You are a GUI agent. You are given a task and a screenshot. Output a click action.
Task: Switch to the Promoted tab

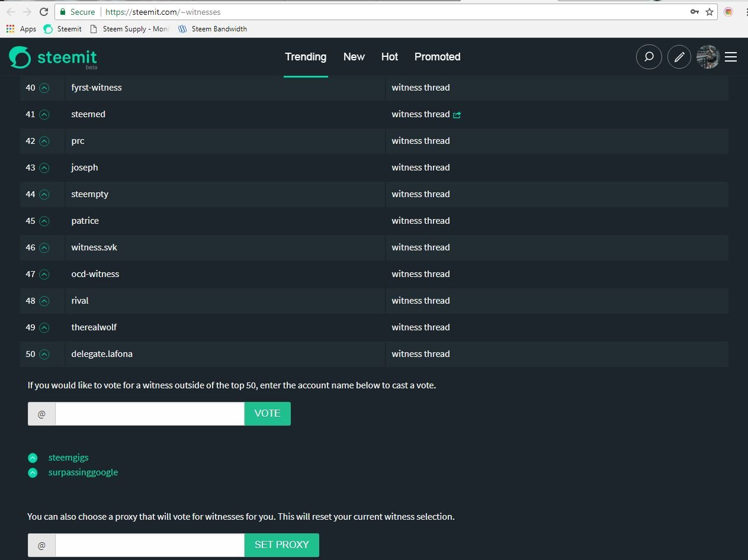pos(438,57)
